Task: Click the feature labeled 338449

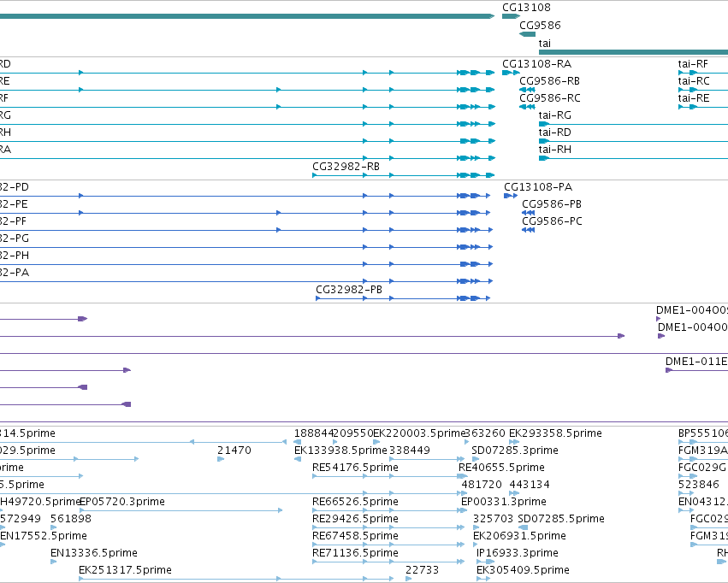Action: click(x=410, y=450)
